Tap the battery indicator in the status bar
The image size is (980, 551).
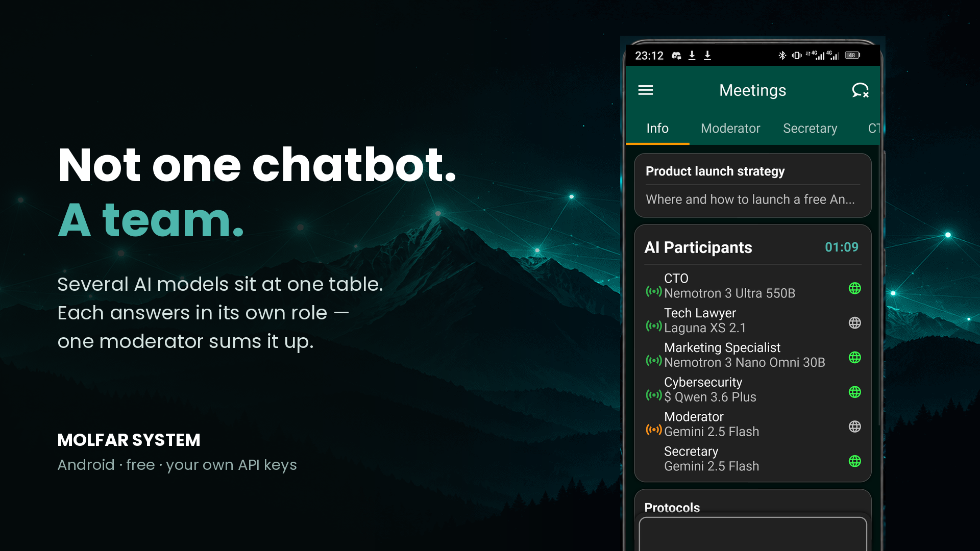coord(852,55)
